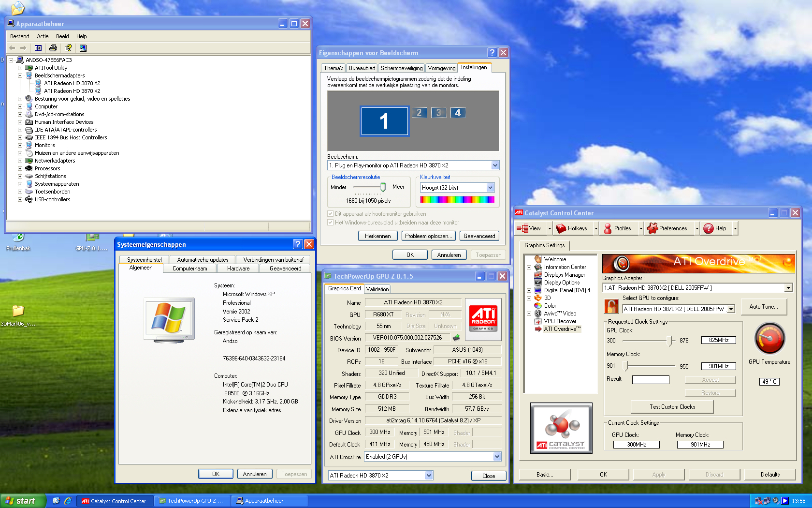Click the Probleem oplossen button
The image size is (812, 508).
(428, 236)
